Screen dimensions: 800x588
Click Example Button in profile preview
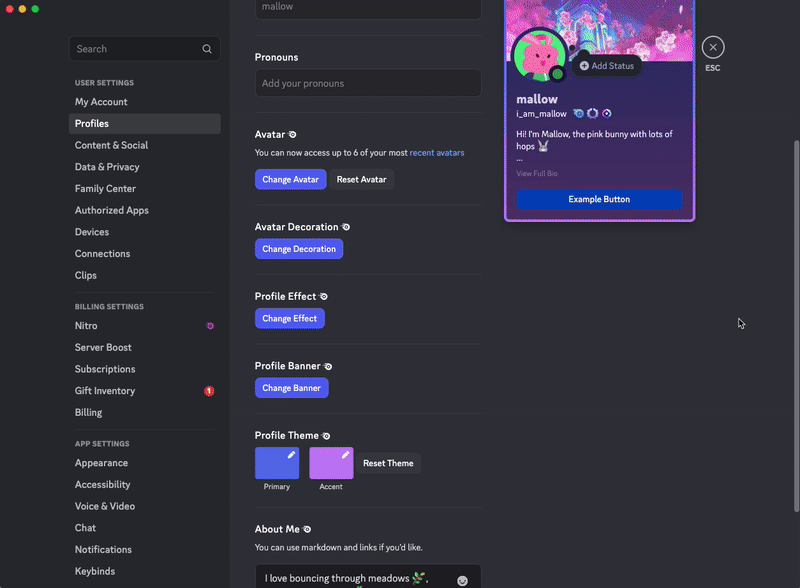click(x=599, y=199)
